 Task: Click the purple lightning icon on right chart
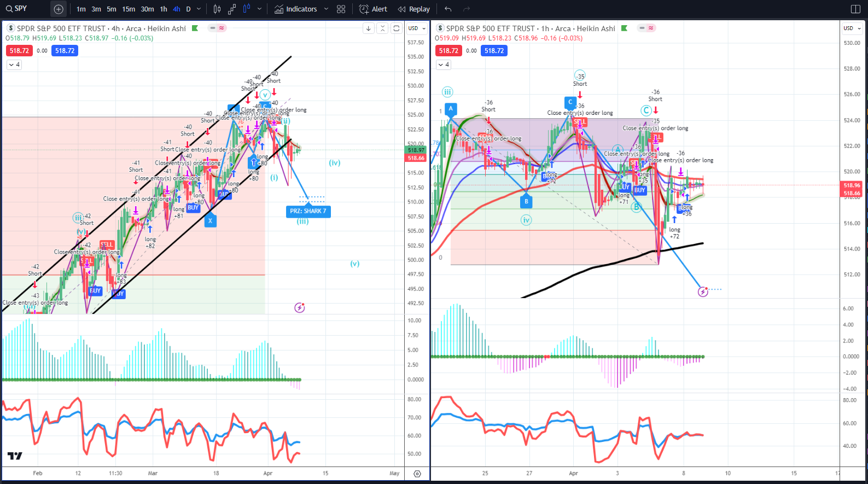tap(703, 291)
